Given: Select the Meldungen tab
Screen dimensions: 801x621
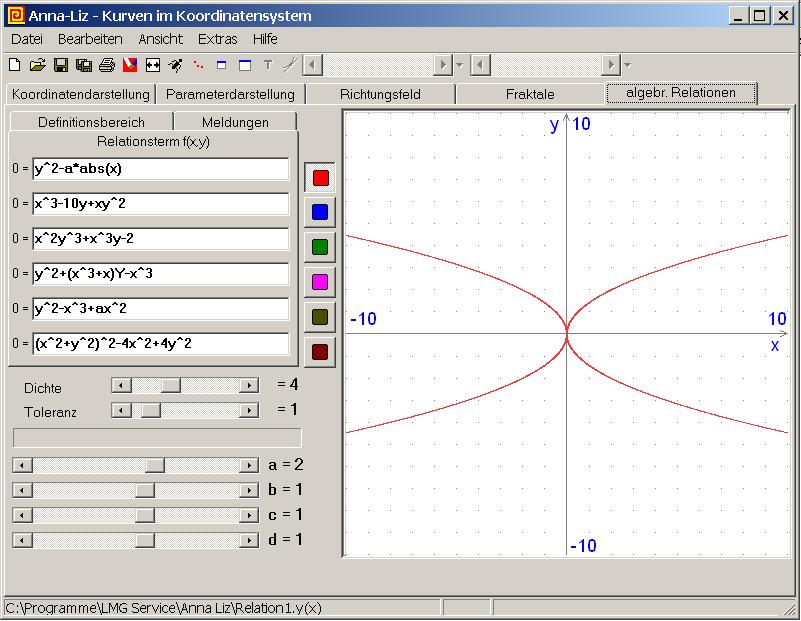Looking at the screenshot, I should [x=235, y=122].
